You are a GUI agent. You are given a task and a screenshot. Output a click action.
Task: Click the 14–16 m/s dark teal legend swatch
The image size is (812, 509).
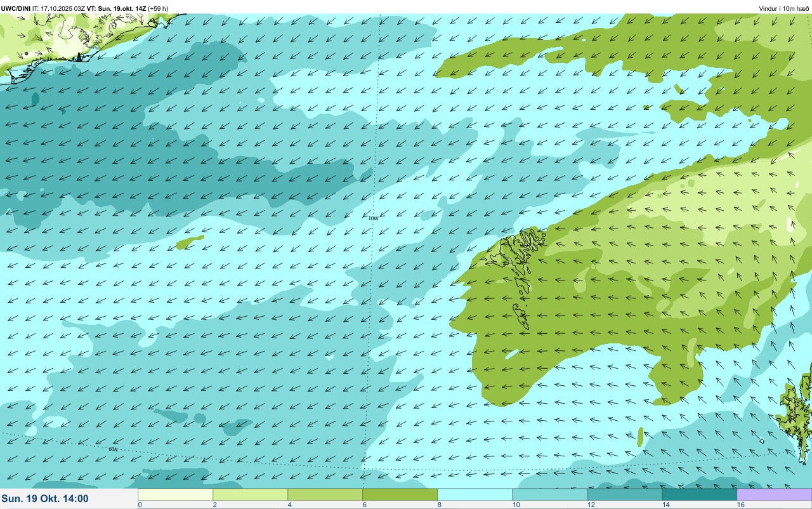coord(699,494)
